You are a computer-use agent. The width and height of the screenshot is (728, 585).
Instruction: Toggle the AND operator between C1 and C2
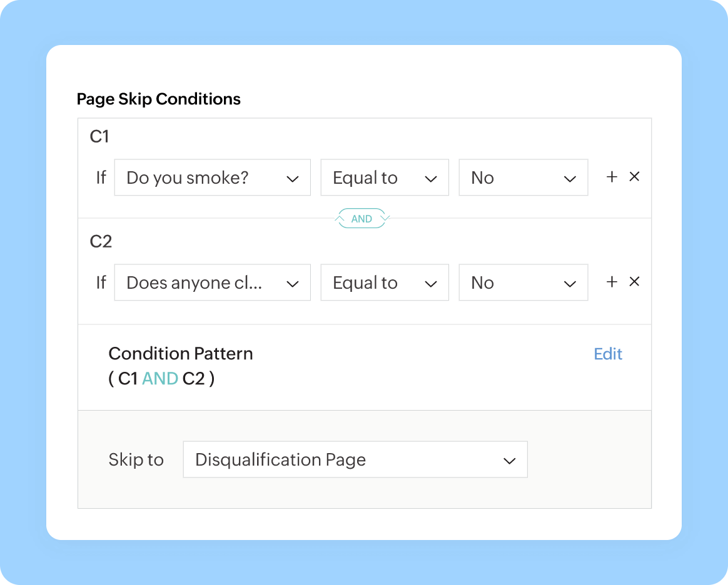[362, 219]
